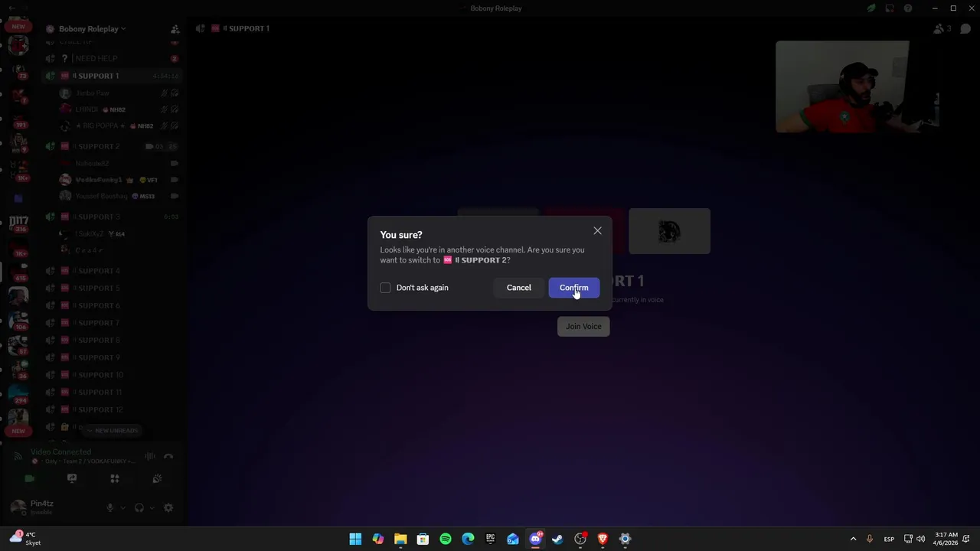Viewport: 980px width, 551px height.
Task: Select the SUPPORT 7 voice channel
Action: click(112, 323)
